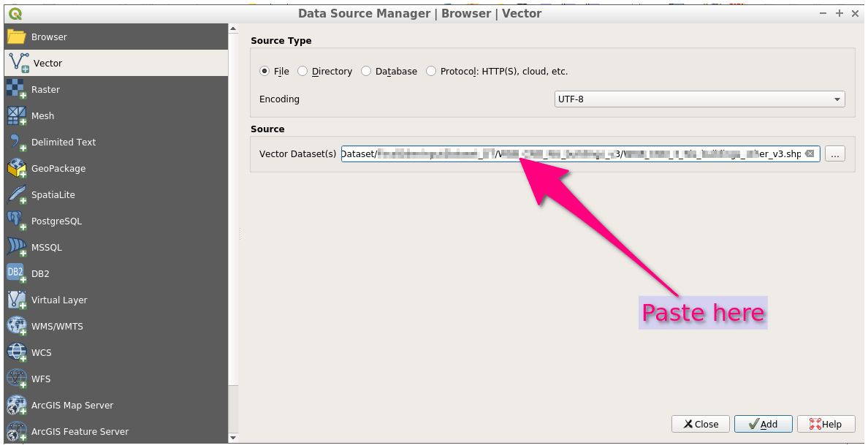This screenshot has width=868, height=448.
Task: Open the PostgreSQL connection settings
Action: coord(58,221)
